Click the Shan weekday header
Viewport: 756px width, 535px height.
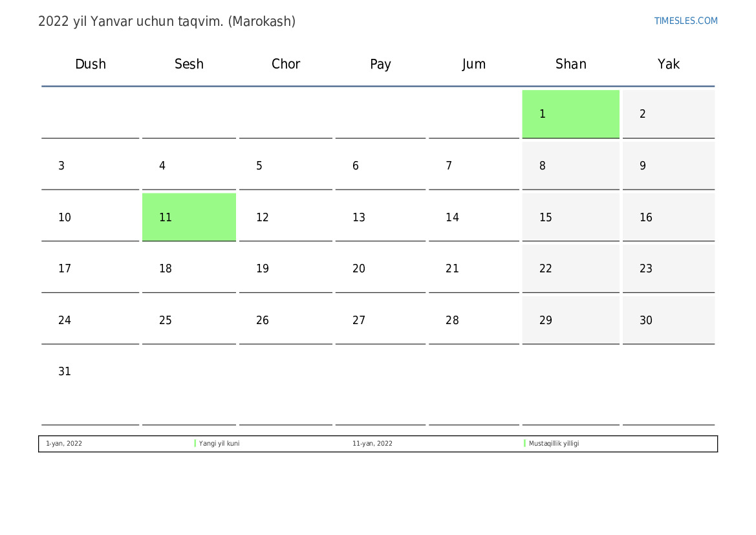(x=570, y=64)
